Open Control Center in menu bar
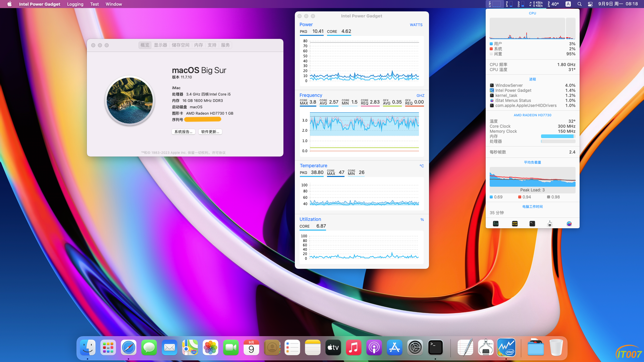The image size is (644, 362). pos(590,4)
